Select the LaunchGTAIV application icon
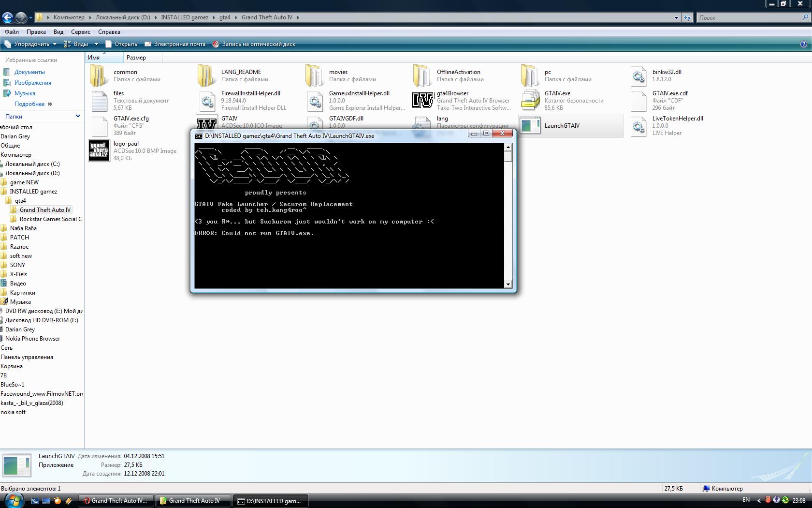The image size is (812, 508). [530, 126]
